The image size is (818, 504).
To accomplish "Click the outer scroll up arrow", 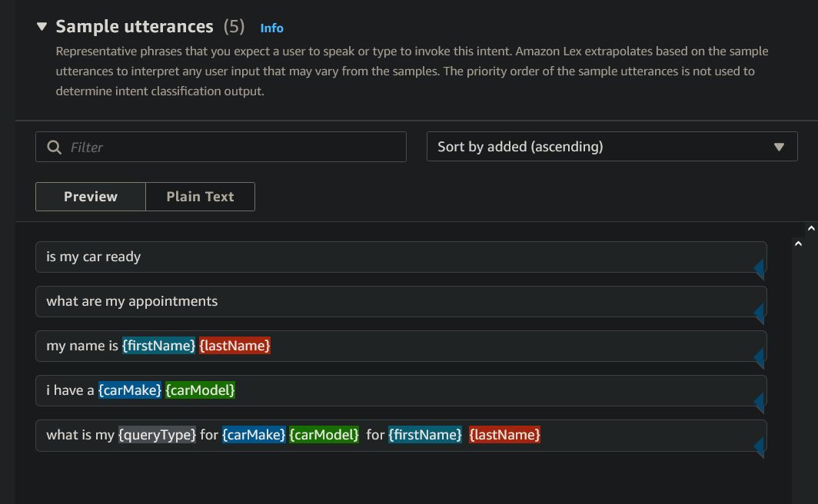I will click(810, 228).
